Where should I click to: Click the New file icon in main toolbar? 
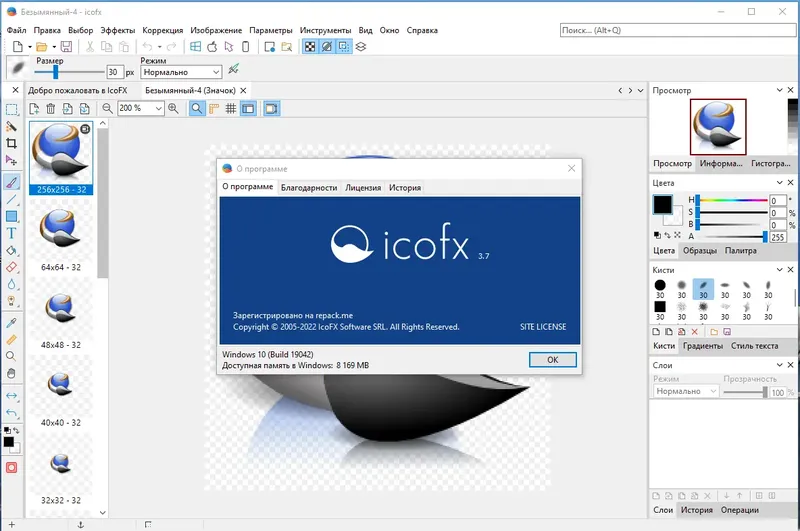pos(18,47)
